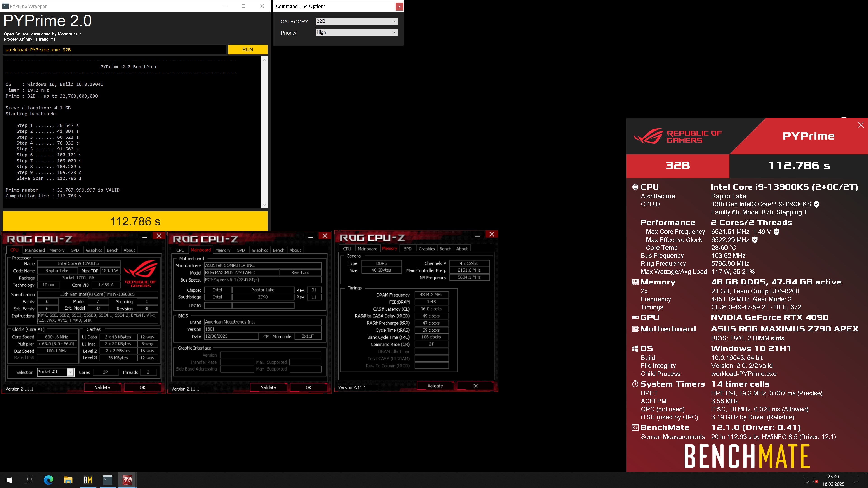Image resolution: width=868 pixels, height=488 pixels.
Task: Click the Memory section icon in BenchMate
Action: click(635, 282)
